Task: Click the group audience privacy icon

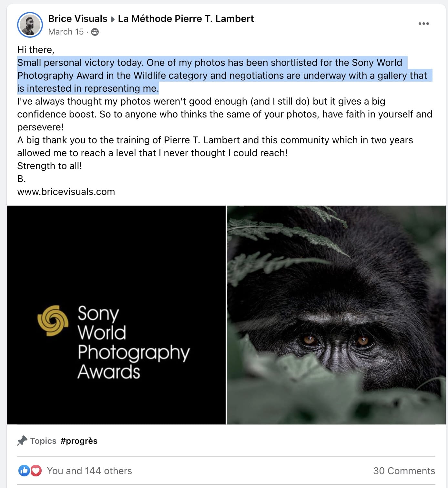Action: (x=95, y=32)
